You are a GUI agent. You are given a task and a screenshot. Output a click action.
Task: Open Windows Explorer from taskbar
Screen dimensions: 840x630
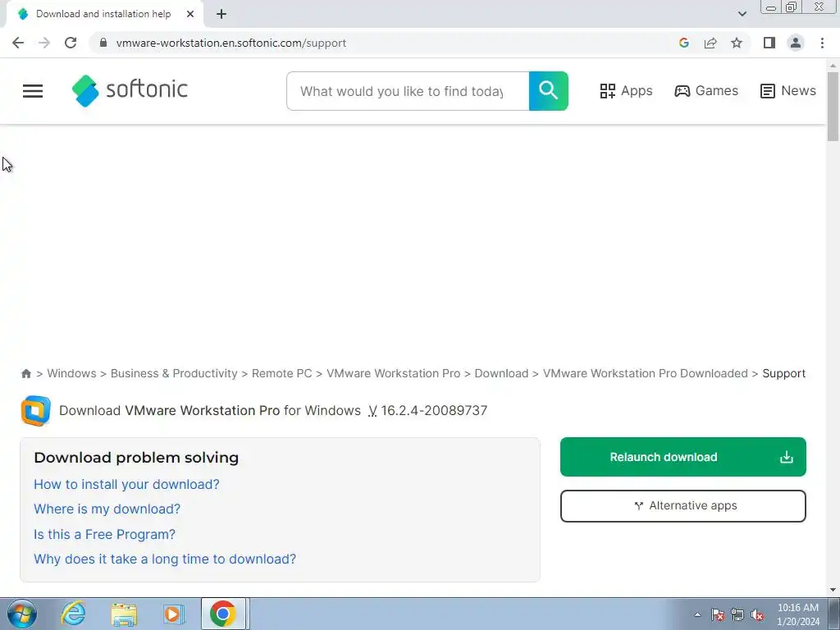pyautogui.click(x=124, y=614)
